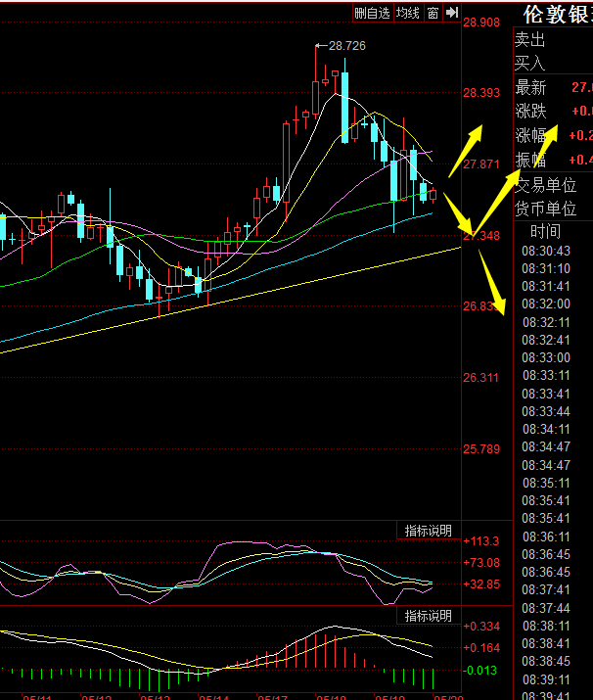
Task: Click the +113.3 indicator scale value
Action: click(481, 541)
